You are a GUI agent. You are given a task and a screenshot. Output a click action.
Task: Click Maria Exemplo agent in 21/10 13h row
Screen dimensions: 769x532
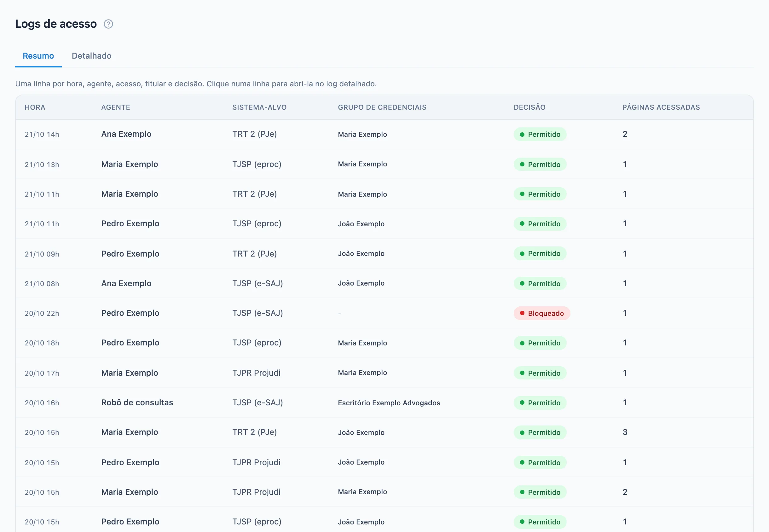[130, 164]
